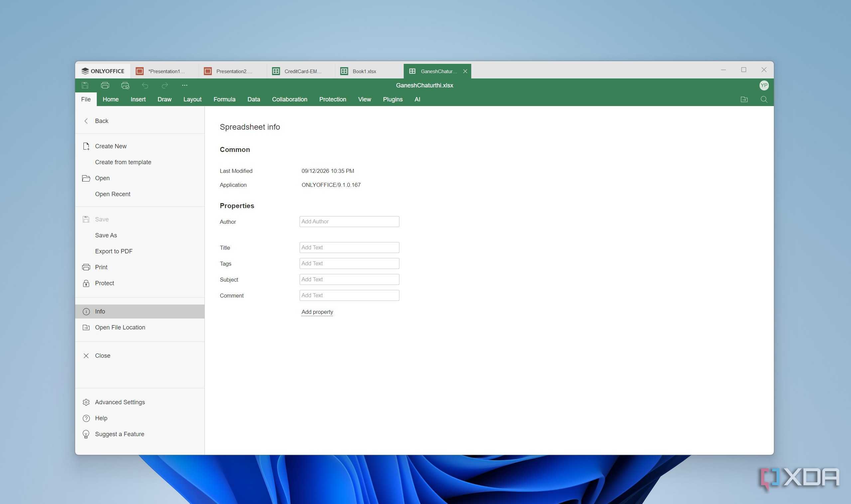The width and height of the screenshot is (851, 504).
Task: Go Back from the File menu
Action: [x=140, y=121]
